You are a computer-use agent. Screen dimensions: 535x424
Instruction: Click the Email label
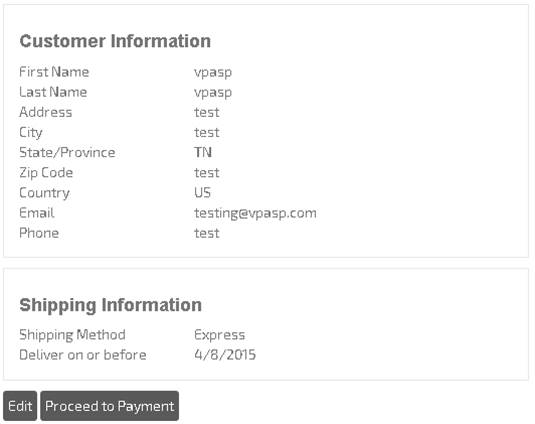point(37,213)
